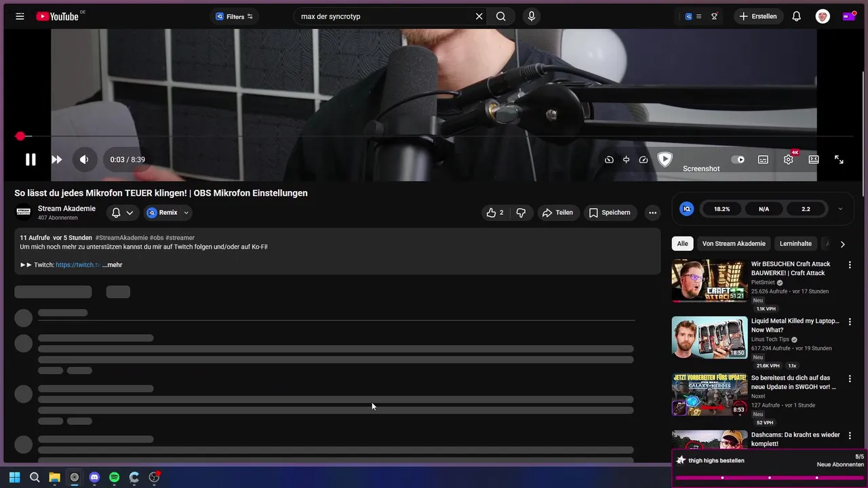This screenshot has width=868, height=488.
Task: Click the 2.2 vidIQ stat
Action: 806,209
